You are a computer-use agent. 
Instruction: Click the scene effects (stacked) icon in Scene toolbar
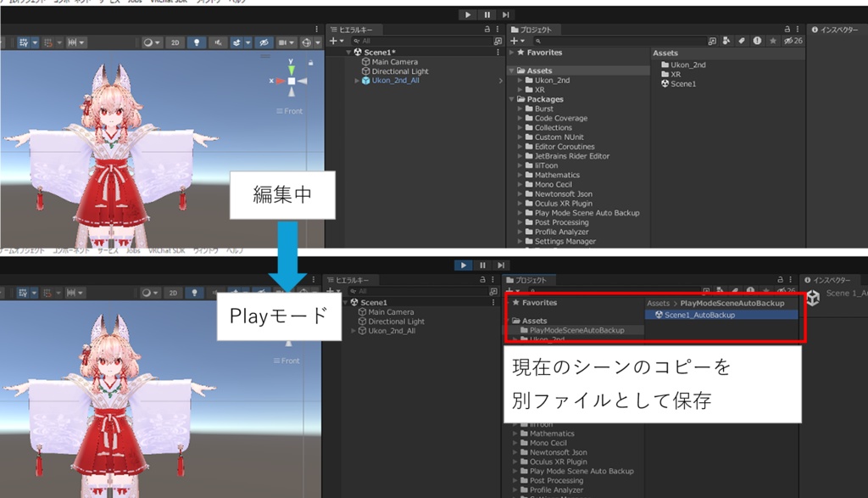point(236,41)
